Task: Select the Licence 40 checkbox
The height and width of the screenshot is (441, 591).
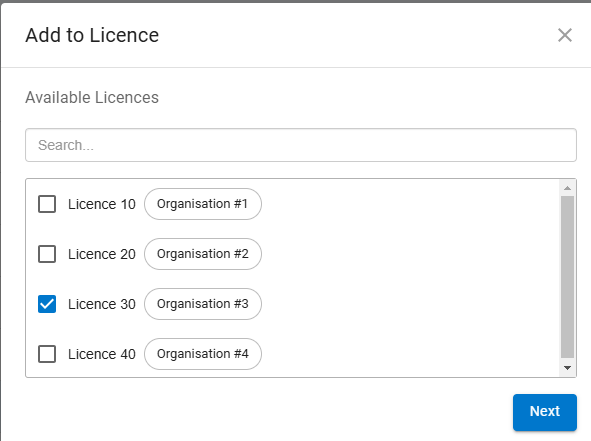Action: click(47, 354)
